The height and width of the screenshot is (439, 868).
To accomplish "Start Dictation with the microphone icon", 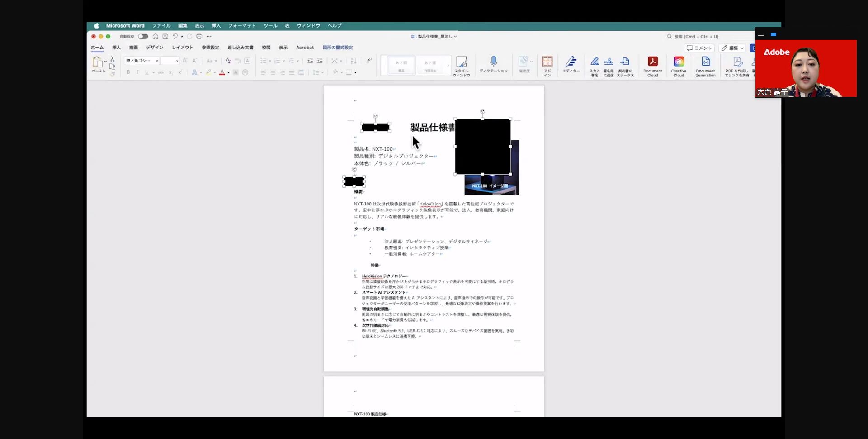I will click(494, 65).
